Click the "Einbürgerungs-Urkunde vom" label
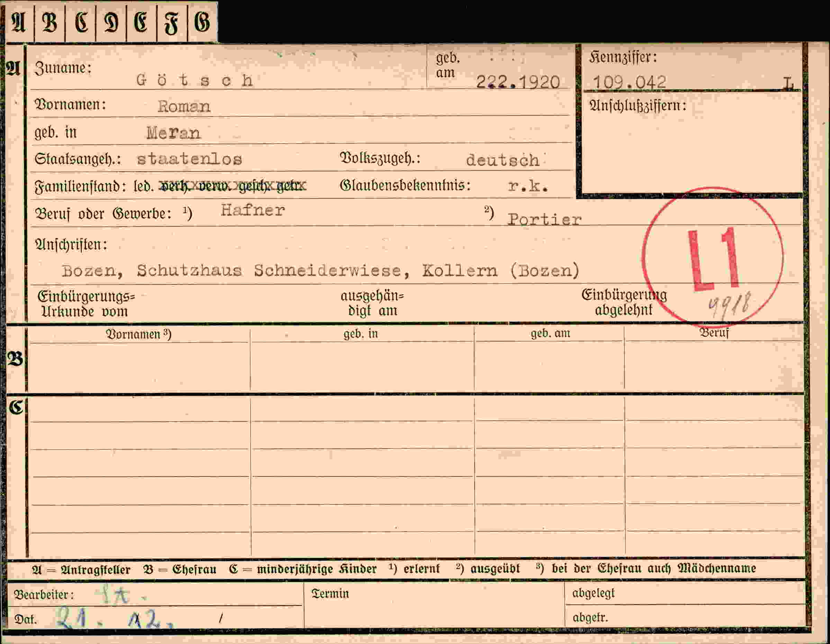Screen dimensions: 830x644 86,304
